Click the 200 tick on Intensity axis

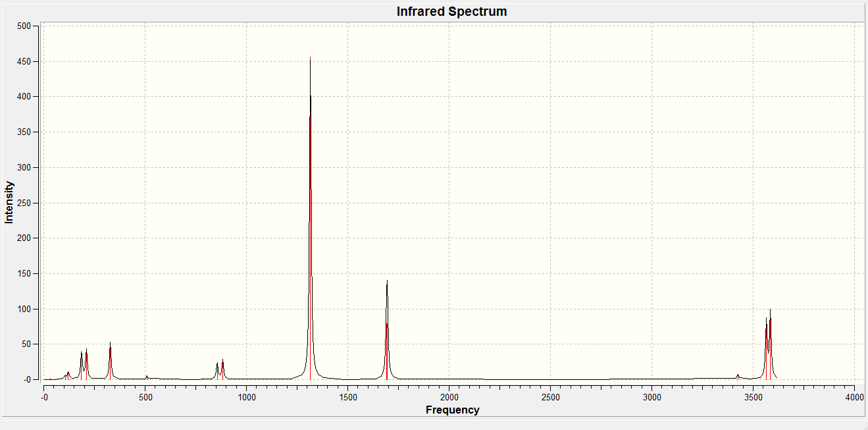coord(24,238)
